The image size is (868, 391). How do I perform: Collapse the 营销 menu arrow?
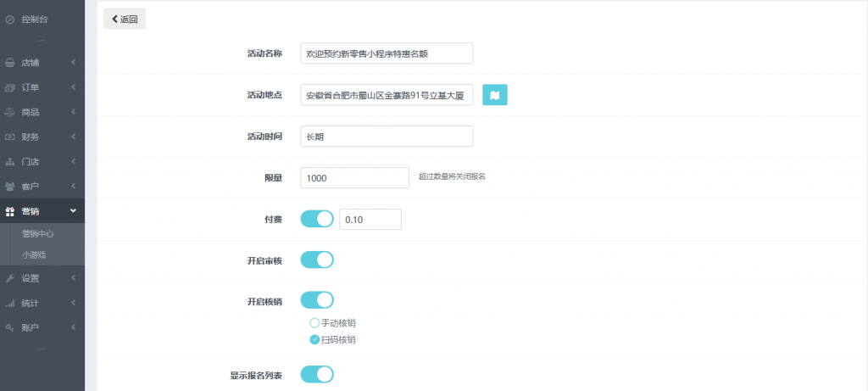[74, 211]
